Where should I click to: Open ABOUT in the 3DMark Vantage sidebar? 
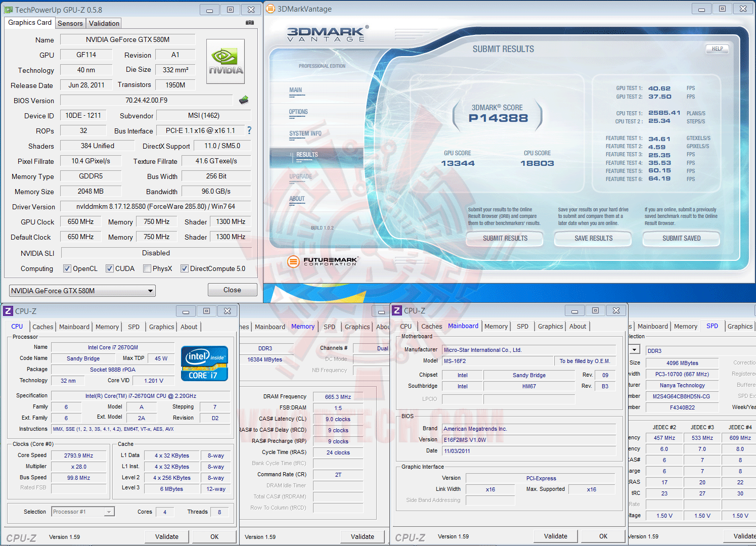click(x=297, y=199)
